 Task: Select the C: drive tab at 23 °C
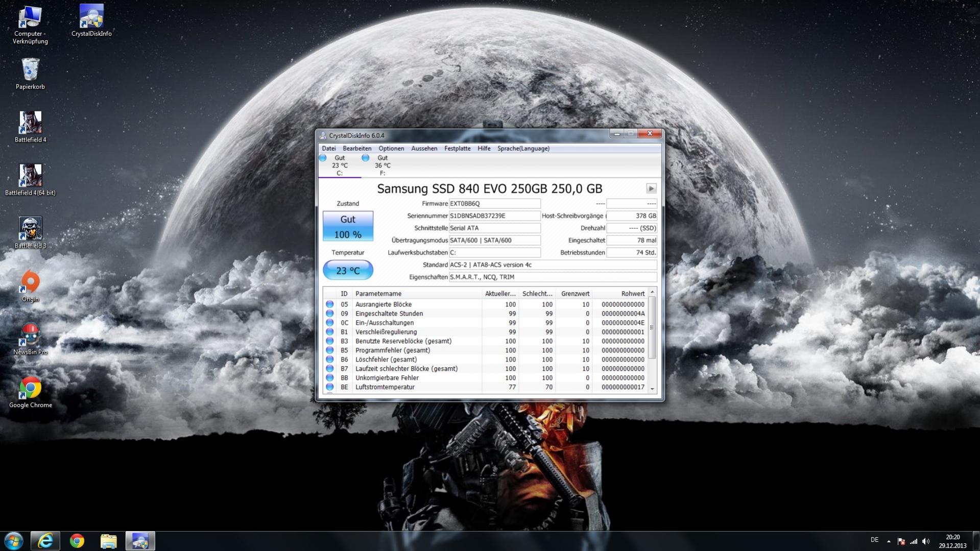coord(339,165)
